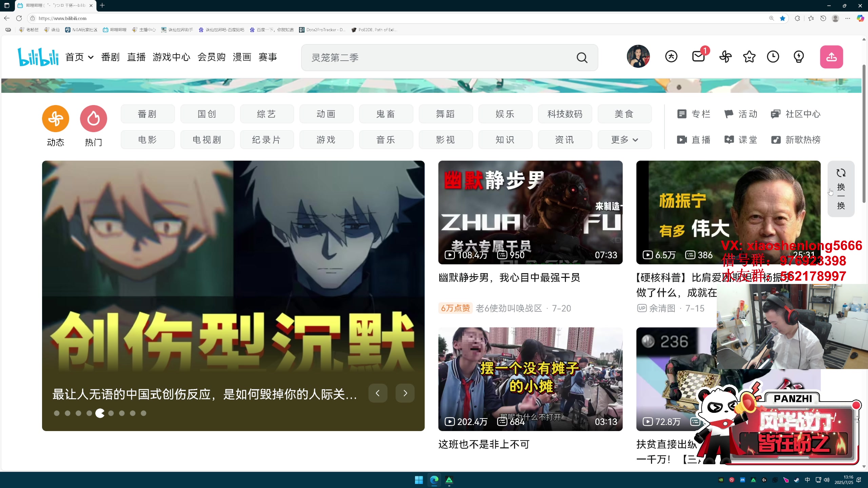
Task: Open the 专栏 column link
Action: click(693, 114)
